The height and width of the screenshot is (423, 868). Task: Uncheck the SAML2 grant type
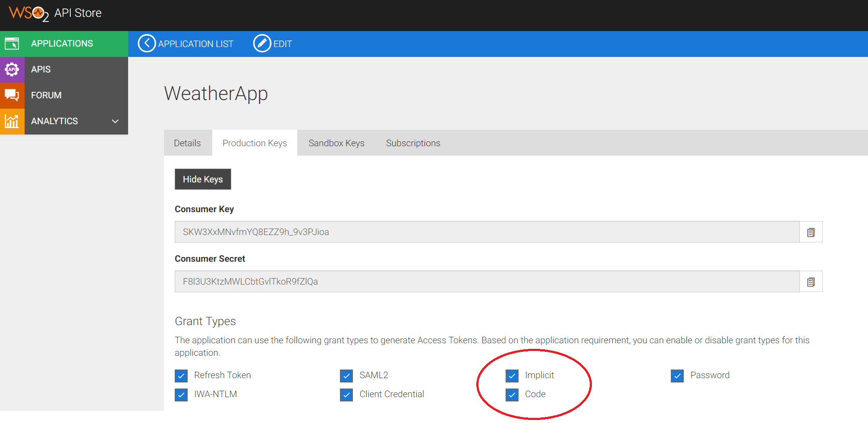346,376
